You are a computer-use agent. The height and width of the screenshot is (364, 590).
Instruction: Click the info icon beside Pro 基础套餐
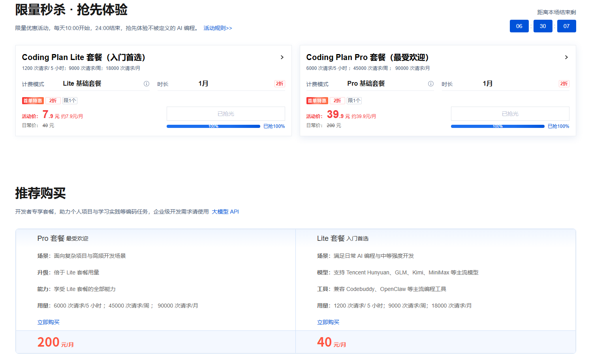point(431,84)
